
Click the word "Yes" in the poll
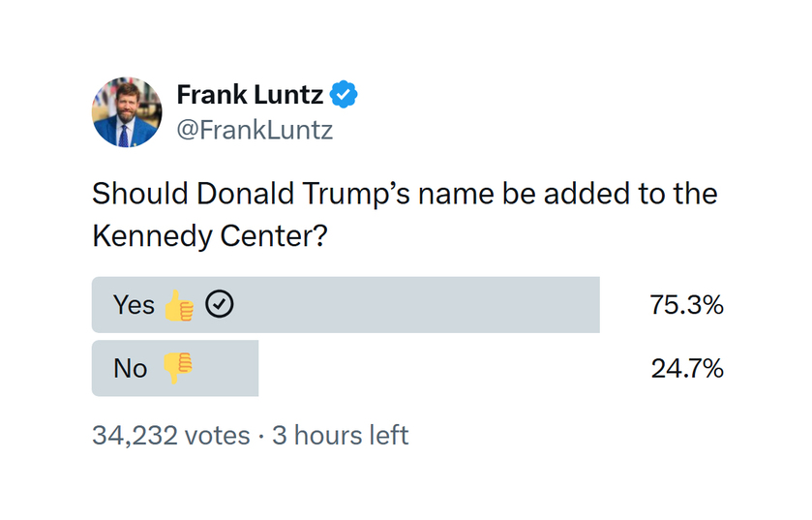click(x=134, y=305)
